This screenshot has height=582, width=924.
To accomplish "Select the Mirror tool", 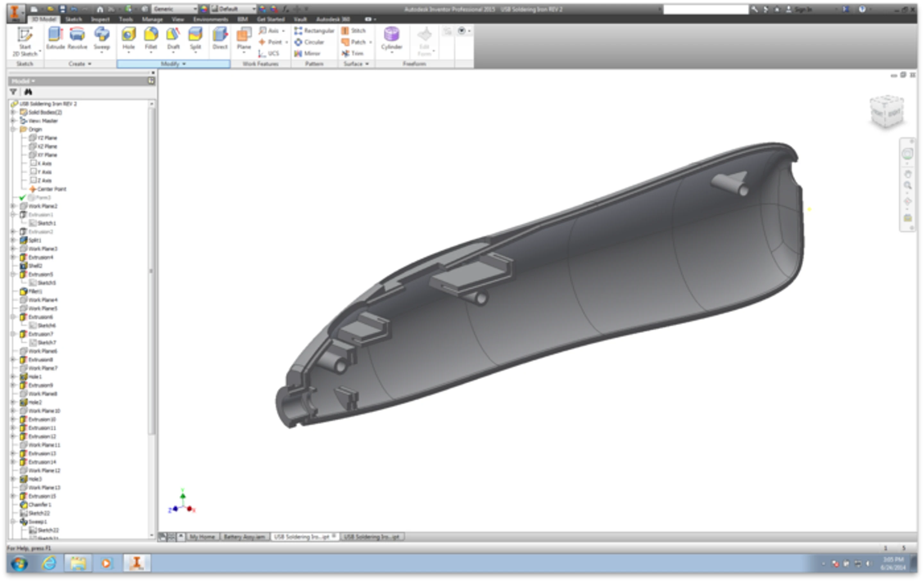I will (x=307, y=53).
